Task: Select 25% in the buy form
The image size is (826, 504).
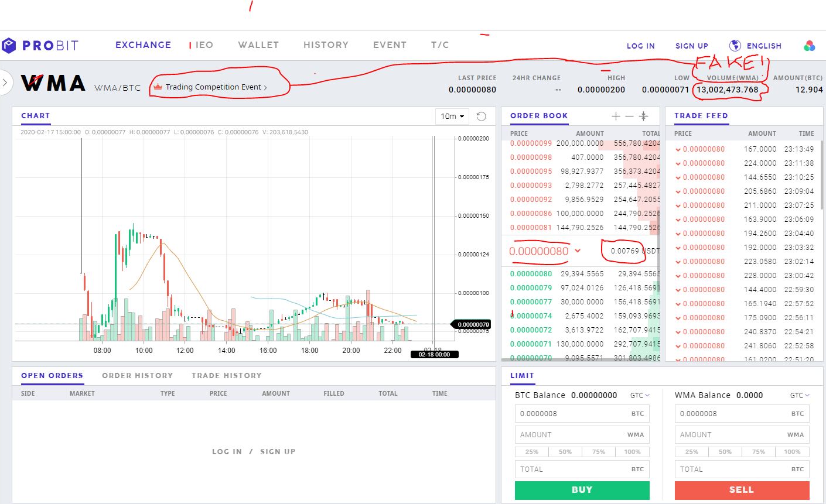Action: point(532,452)
